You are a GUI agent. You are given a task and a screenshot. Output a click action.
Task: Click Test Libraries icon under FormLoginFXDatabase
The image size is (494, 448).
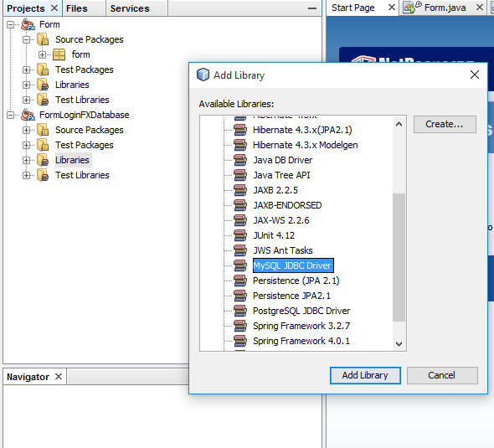pos(43,175)
